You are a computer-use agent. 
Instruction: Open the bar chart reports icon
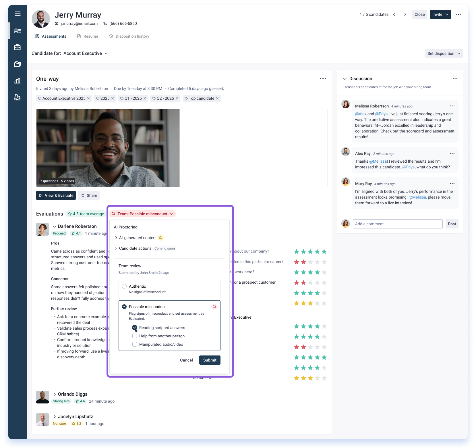tap(18, 81)
